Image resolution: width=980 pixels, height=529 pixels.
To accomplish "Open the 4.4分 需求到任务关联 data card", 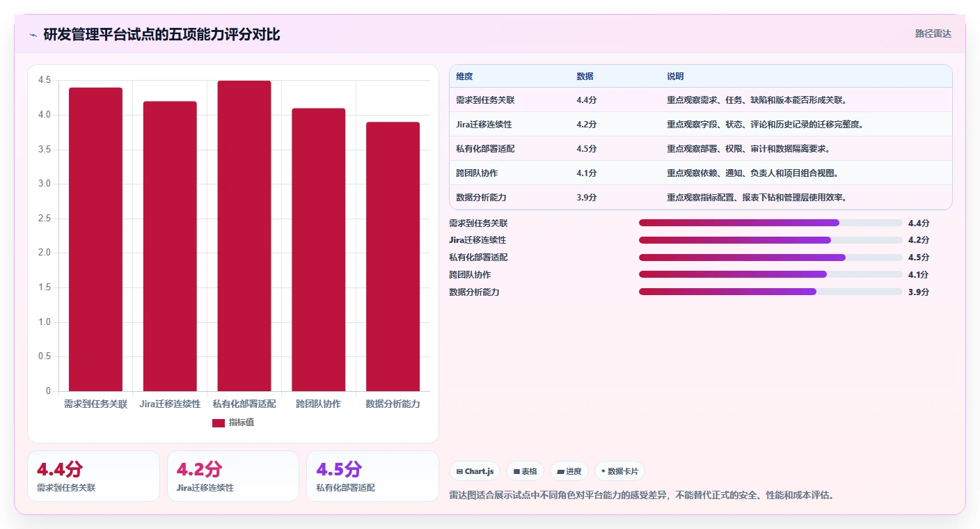I will [x=94, y=476].
